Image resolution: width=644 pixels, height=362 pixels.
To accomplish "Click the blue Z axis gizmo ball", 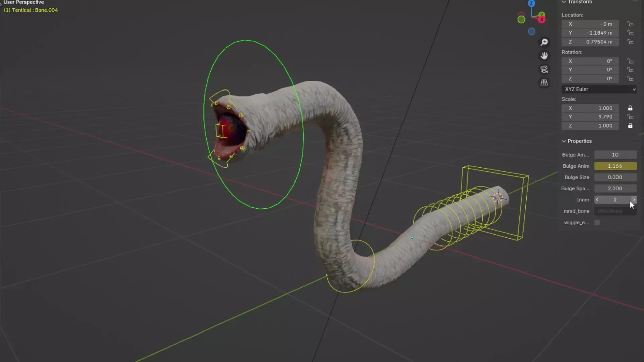I will (531, 4).
